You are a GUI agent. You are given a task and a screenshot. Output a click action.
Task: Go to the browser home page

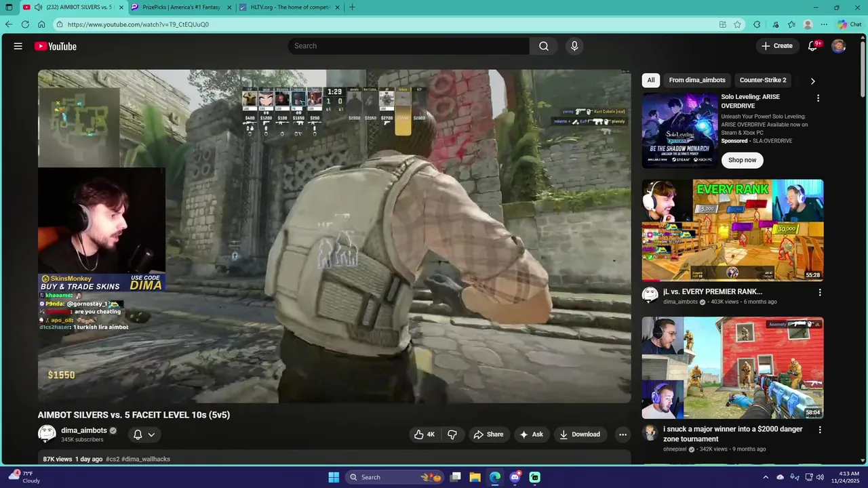click(41, 24)
